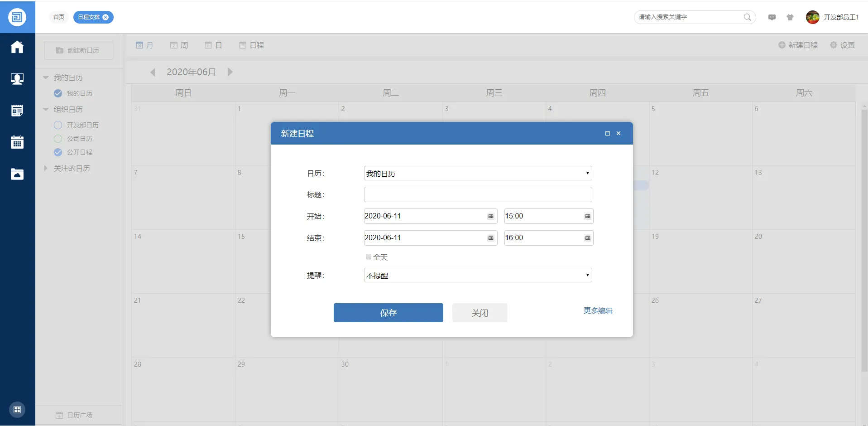The height and width of the screenshot is (426, 868).
Task: Uncheck the 公开日程 calendar
Action: pos(58,152)
